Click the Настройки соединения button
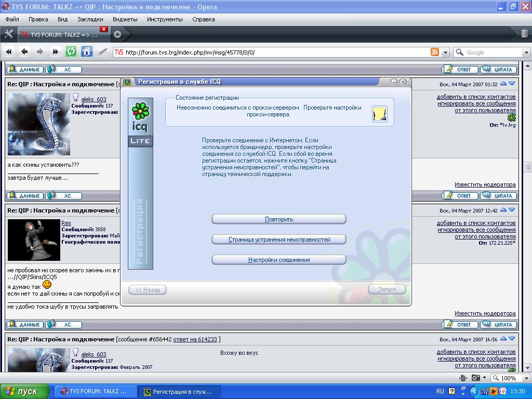 pos(279,260)
